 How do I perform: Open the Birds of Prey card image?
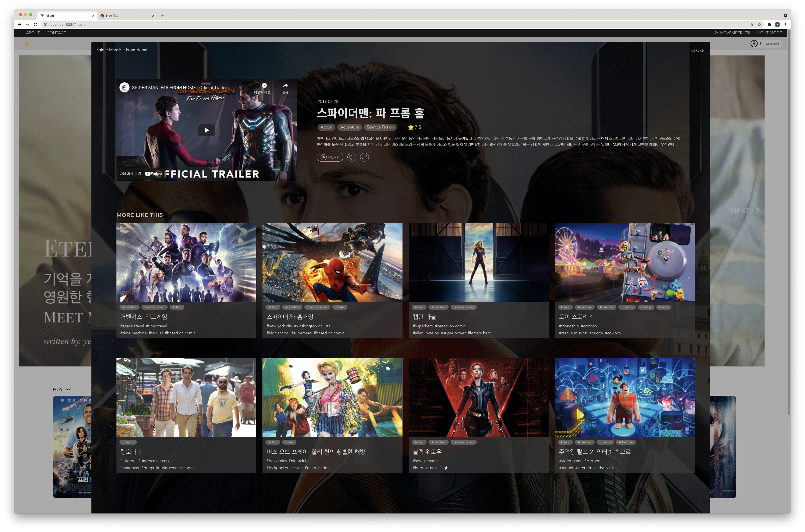[332, 397]
